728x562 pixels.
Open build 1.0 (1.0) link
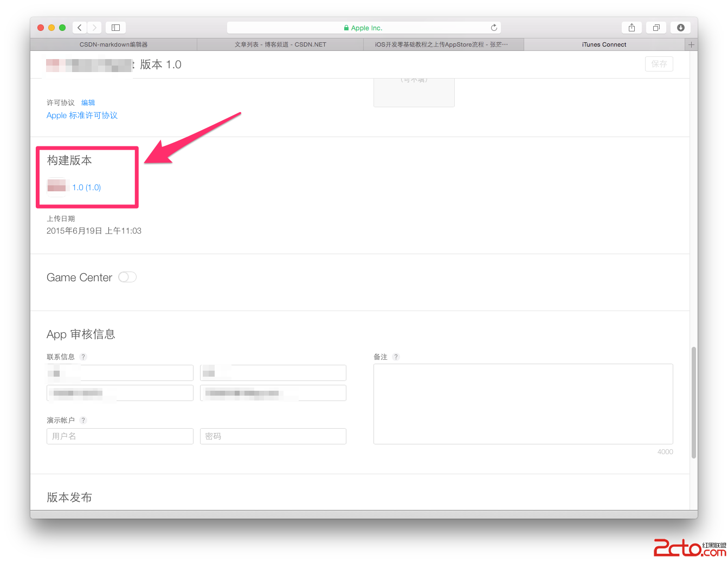pyautogui.click(x=87, y=188)
